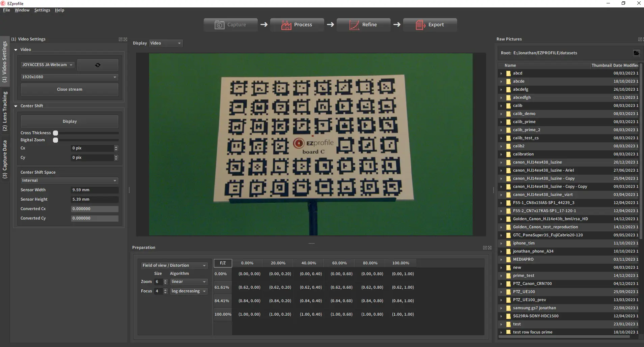Float the Raw Pictures panel

coord(640,39)
